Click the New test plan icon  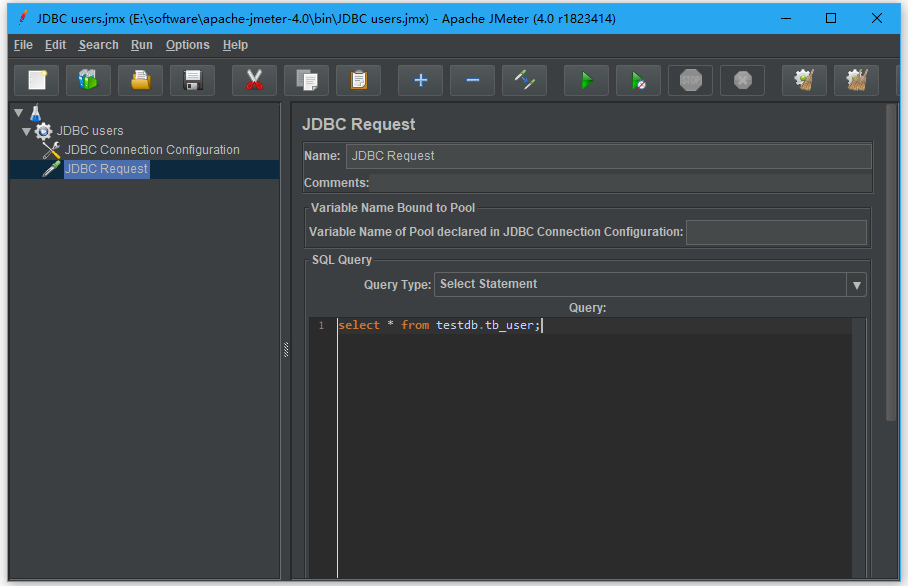(x=37, y=80)
